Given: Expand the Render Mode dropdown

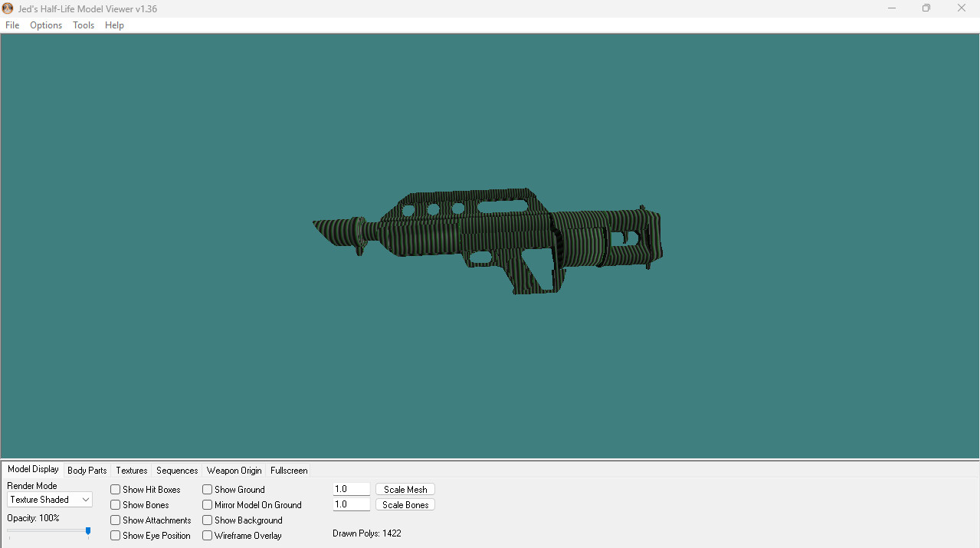Looking at the screenshot, I should pyautogui.click(x=50, y=500).
